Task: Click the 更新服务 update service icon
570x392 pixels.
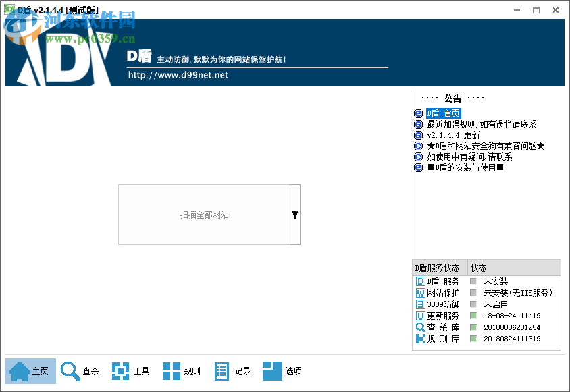Action: click(419, 315)
